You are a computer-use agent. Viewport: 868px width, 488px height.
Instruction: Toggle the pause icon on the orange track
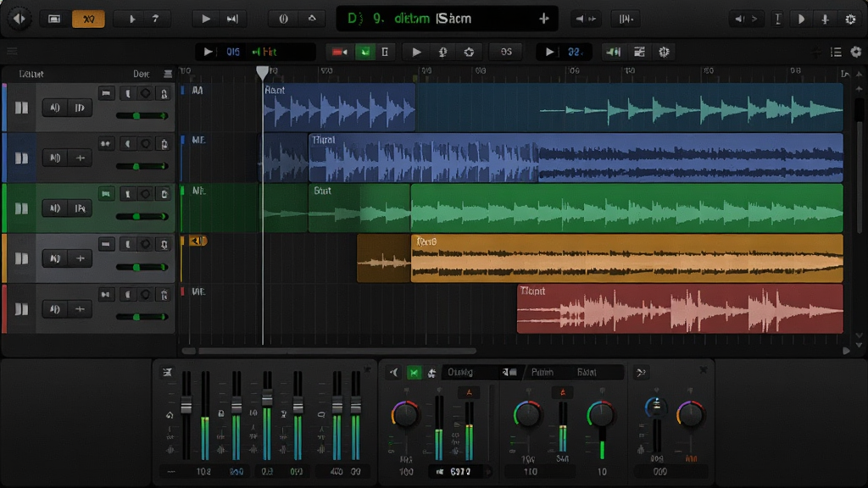21,258
